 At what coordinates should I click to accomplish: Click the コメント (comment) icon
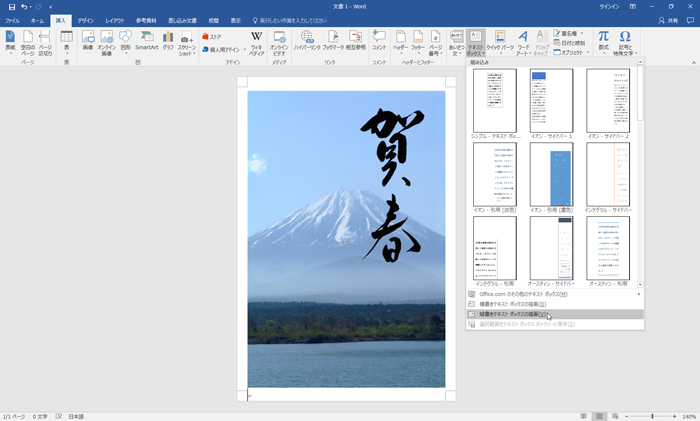(x=379, y=41)
